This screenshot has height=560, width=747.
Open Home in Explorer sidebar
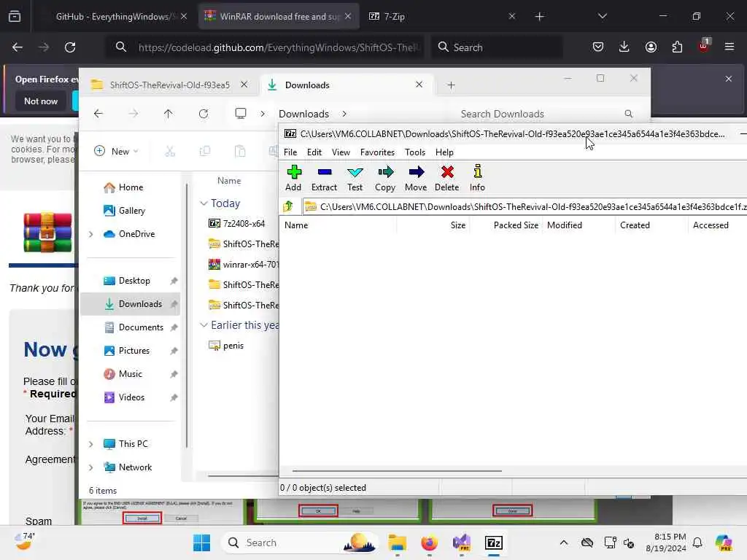click(x=131, y=187)
